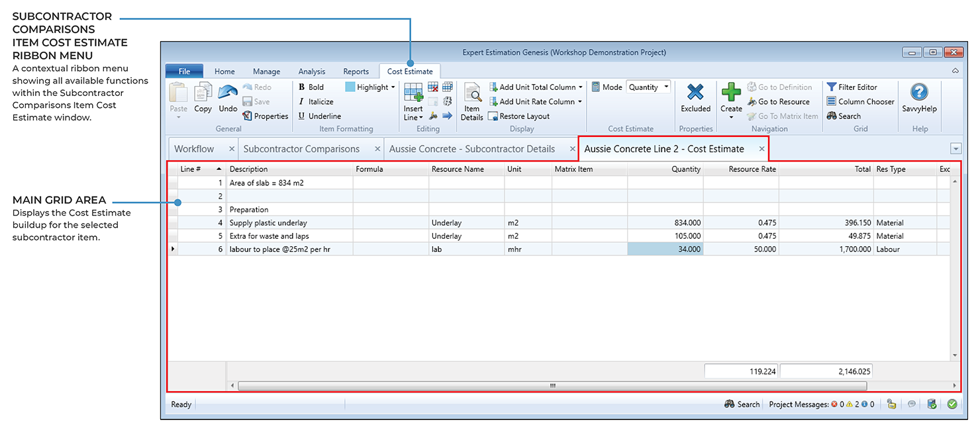Click the Properties icon in General group
This screenshot has width=980, height=432.
248,116
